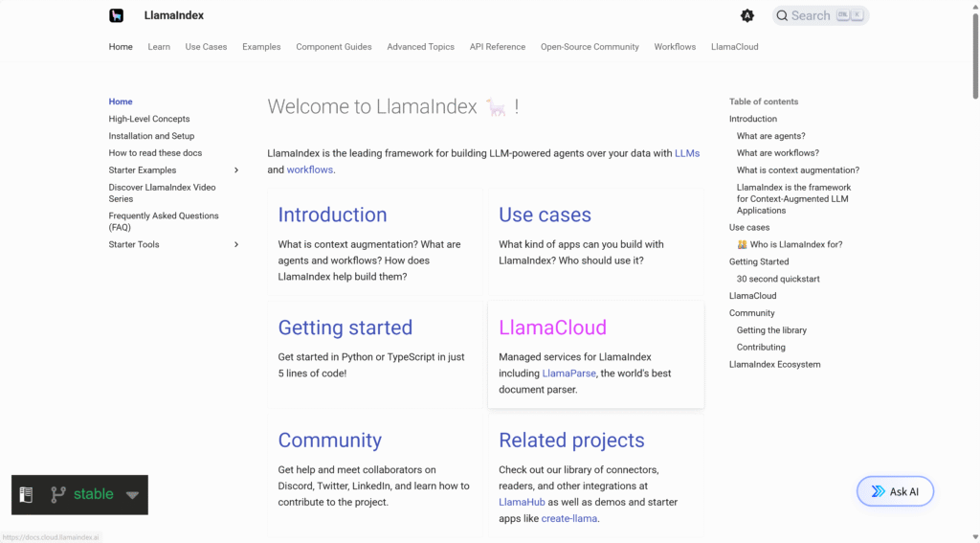Viewport: 980px width, 543px height.
Task: Open the Getting started card heading
Action: 345,328
